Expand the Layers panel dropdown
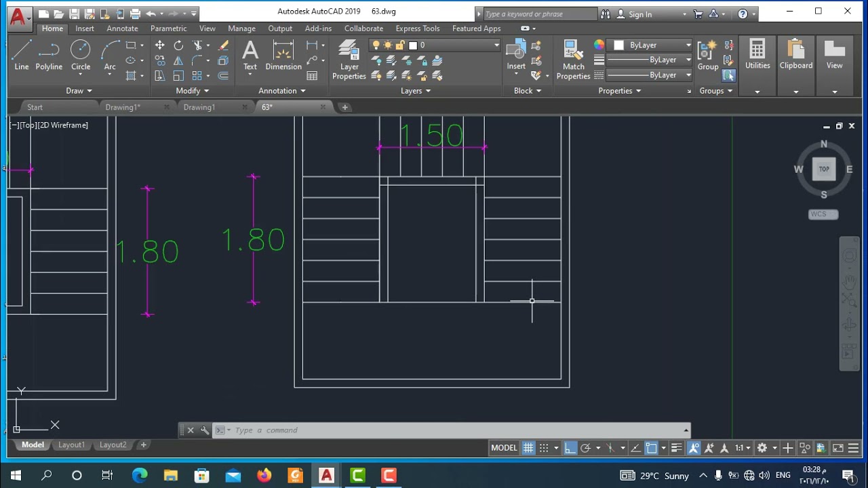This screenshot has width=868, height=488. click(416, 91)
